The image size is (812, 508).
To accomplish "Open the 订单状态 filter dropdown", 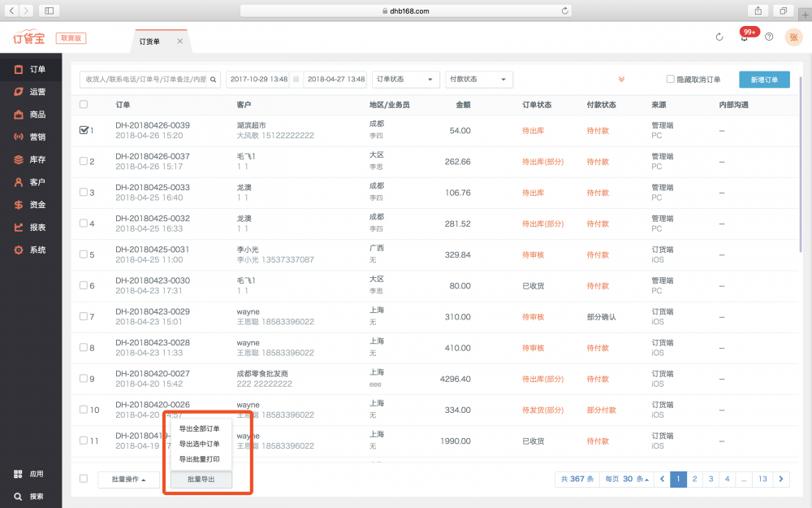I will click(x=405, y=80).
